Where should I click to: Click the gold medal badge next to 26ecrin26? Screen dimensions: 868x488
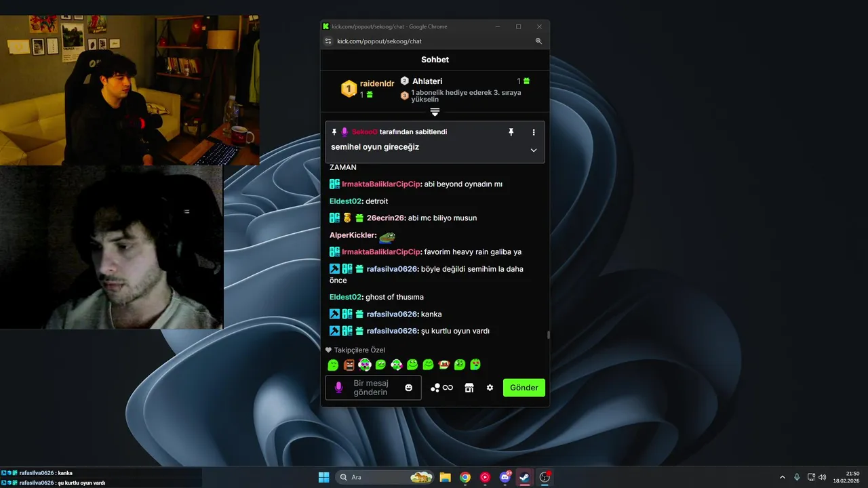point(347,218)
